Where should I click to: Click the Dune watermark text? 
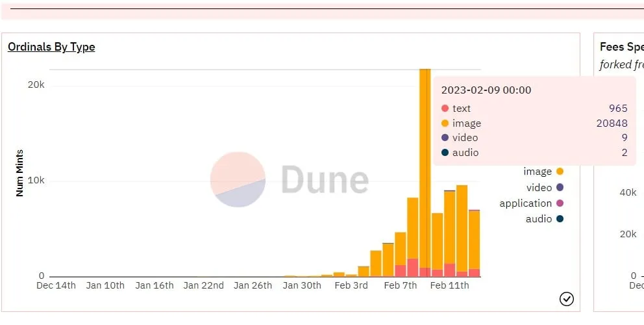tap(325, 180)
